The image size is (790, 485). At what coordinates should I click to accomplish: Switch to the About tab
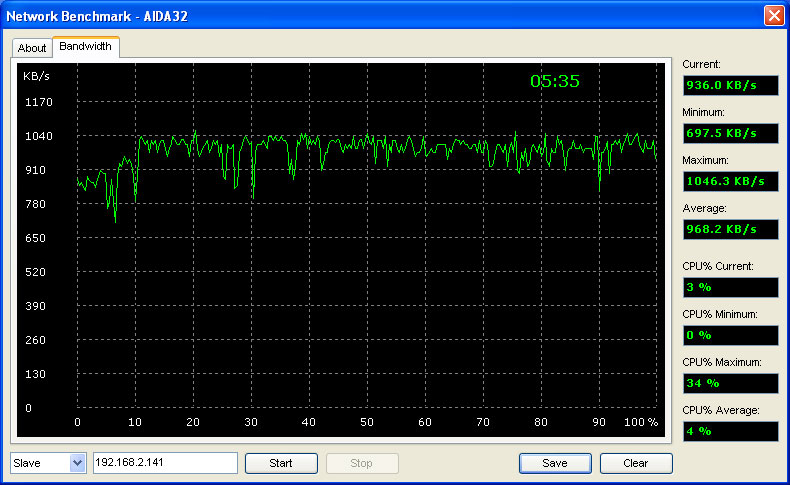pos(32,48)
